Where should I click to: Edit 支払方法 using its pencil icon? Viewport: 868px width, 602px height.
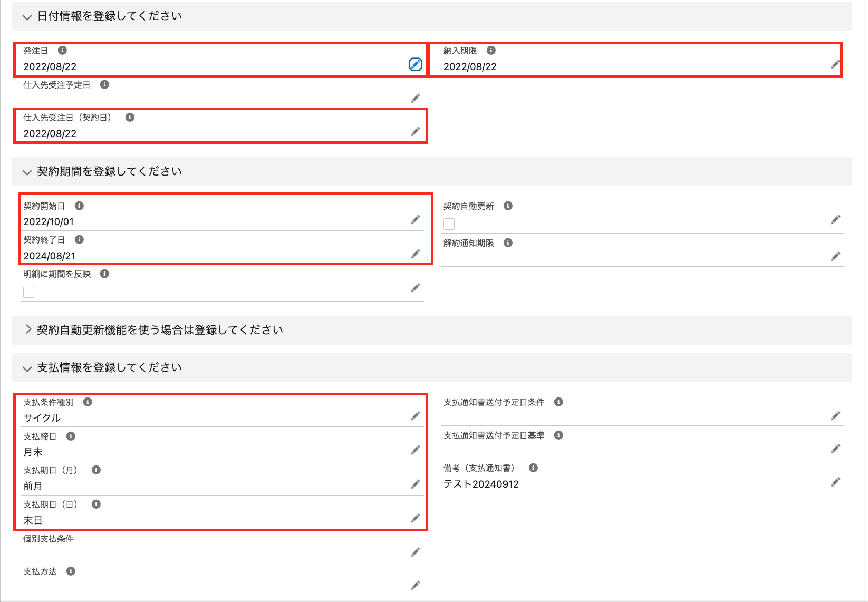coord(416,585)
